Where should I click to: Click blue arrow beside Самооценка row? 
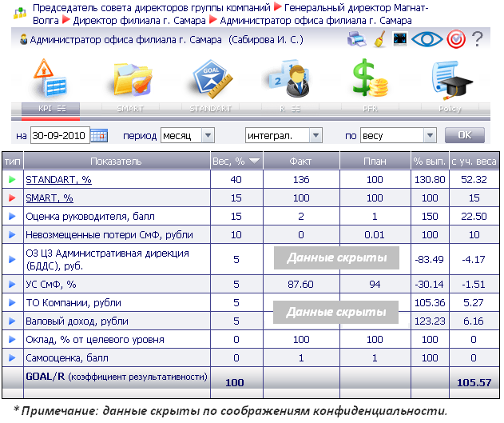(x=12, y=357)
